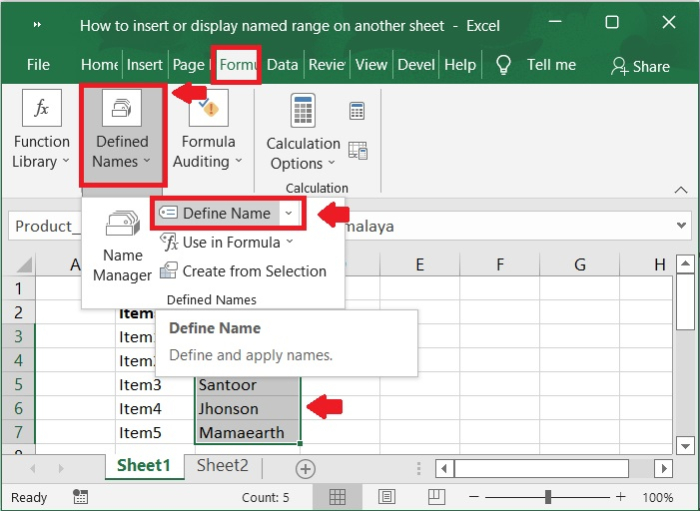Open the Help tab
Image resolution: width=700 pixels, height=511 pixels.
coord(460,65)
